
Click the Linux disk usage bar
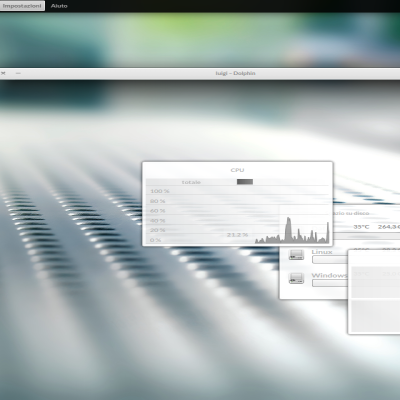pyautogui.click(x=329, y=259)
